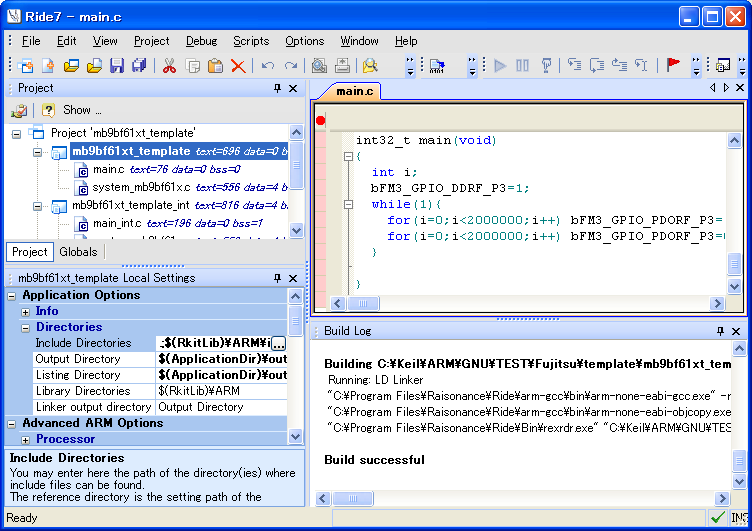This screenshot has height=531, width=752.
Task: Click the red X Delete icon
Action: pos(238,65)
